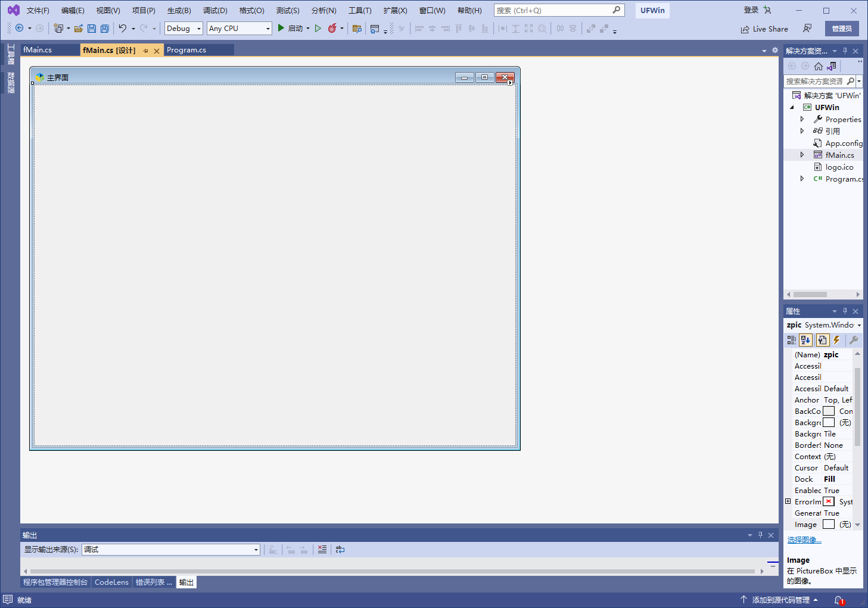Click 添加到源代码管理 in status bar
The height and width of the screenshot is (608, 868).
point(780,600)
